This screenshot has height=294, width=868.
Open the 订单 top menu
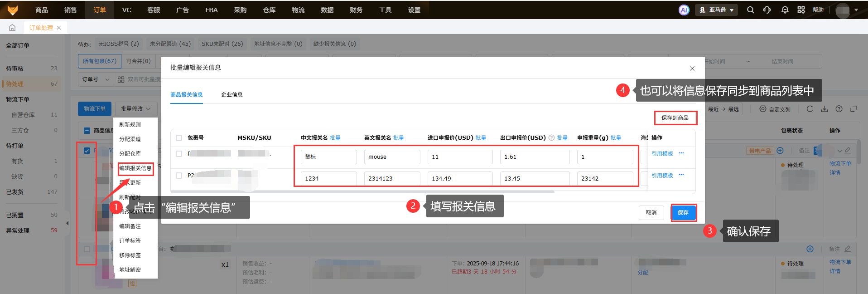[x=100, y=10]
